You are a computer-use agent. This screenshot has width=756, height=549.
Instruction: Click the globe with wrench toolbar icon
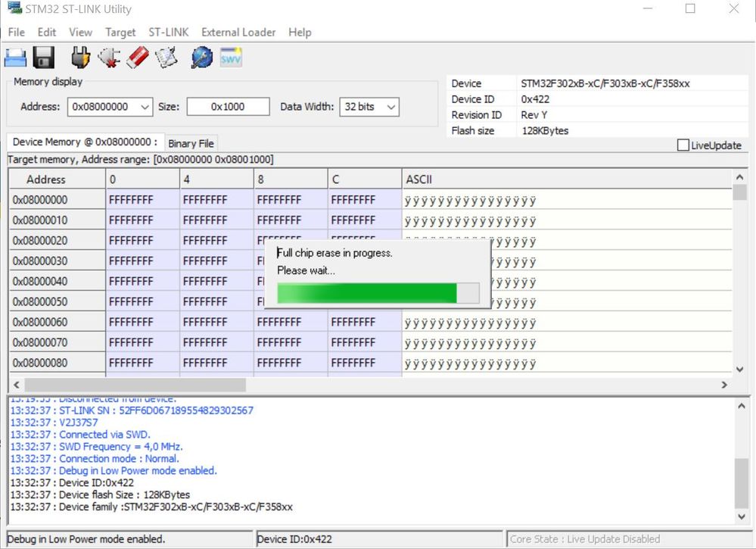tap(202, 58)
